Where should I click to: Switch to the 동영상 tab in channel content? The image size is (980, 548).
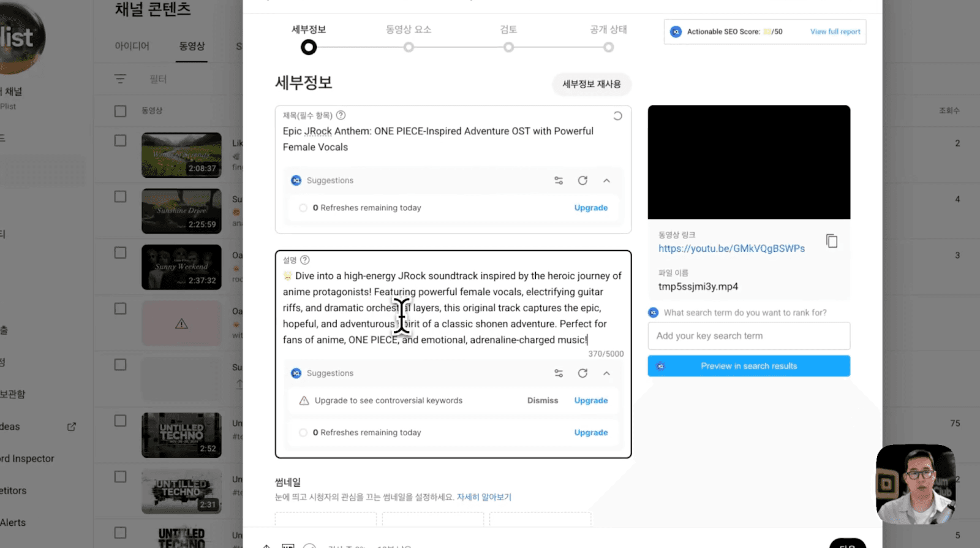192,46
